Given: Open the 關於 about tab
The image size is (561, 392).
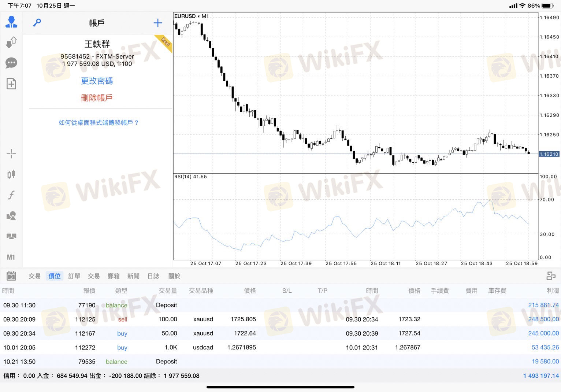Looking at the screenshot, I should click(x=174, y=276).
